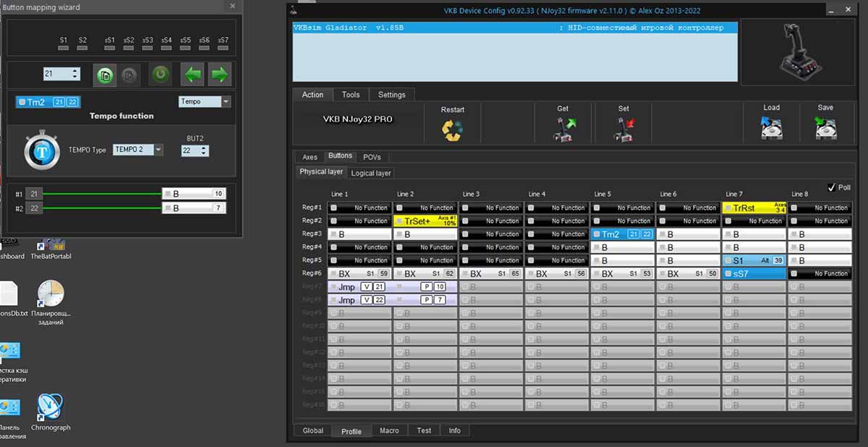Open the Global tab at the bottom
Viewport: 868px width, 447px height.
[x=313, y=430]
